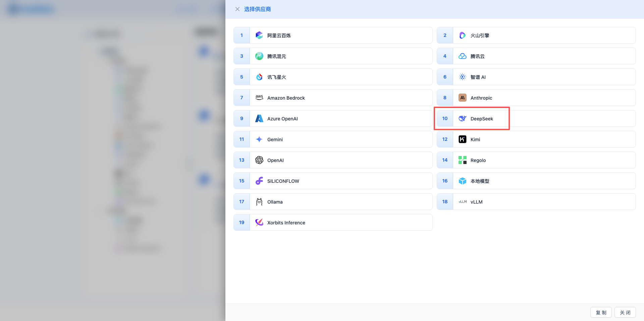Image resolution: width=644 pixels, height=321 pixels.
Task: Select the SILICONFLOW provider icon
Action: click(259, 181)
